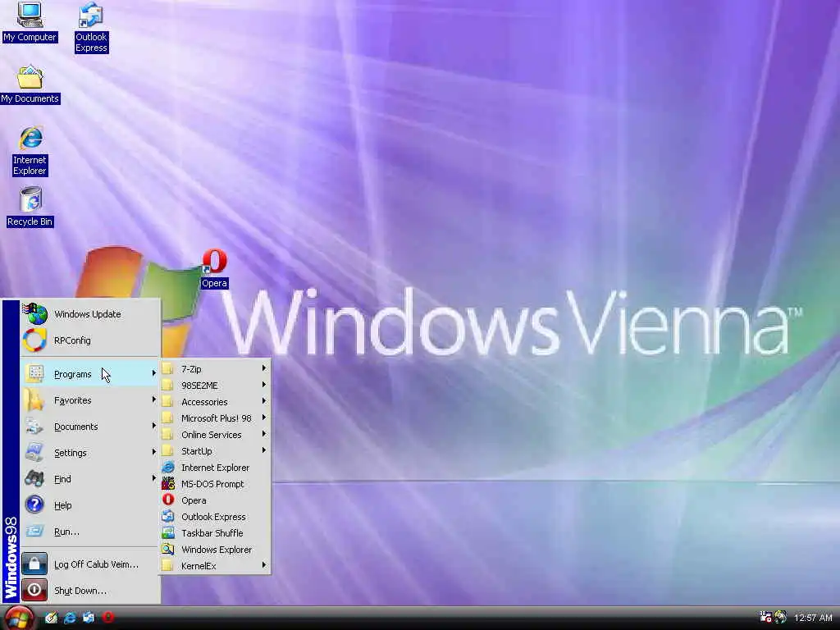
Task: Launch Taskbar Shuffle from Programs submenu
Action: [215, 533]
